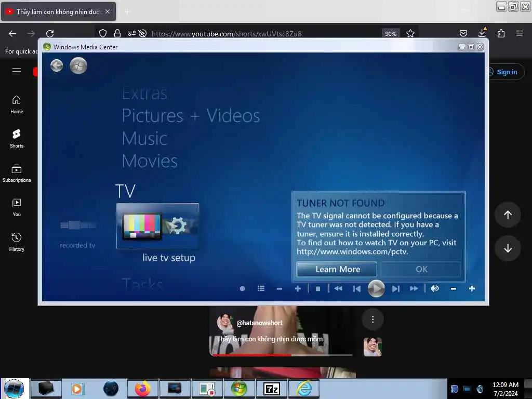Click the blocked autoplay icon in address bar
Screen dimensions: 532x399
pyautogui.click(x=142, y=33)
